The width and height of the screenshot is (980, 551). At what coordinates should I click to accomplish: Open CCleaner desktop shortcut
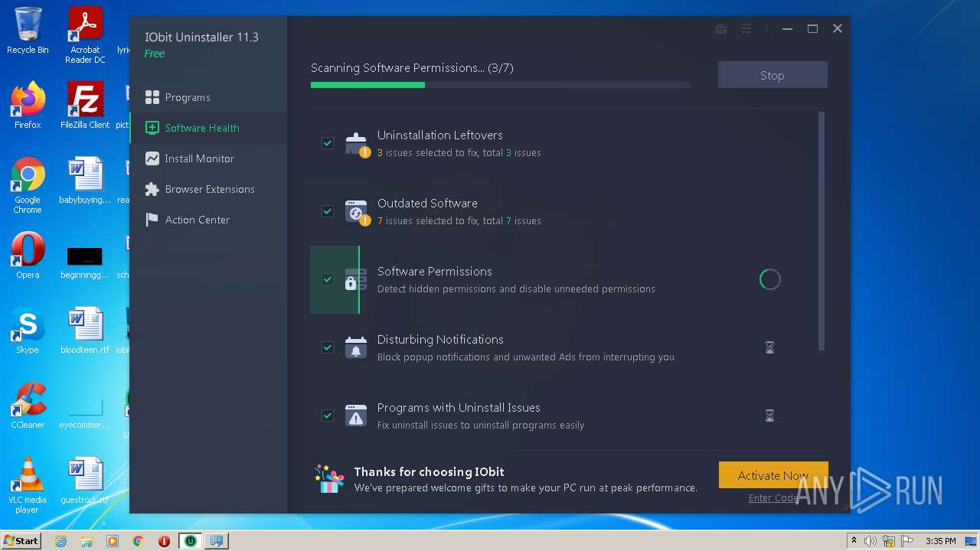(x=28, y=405)
